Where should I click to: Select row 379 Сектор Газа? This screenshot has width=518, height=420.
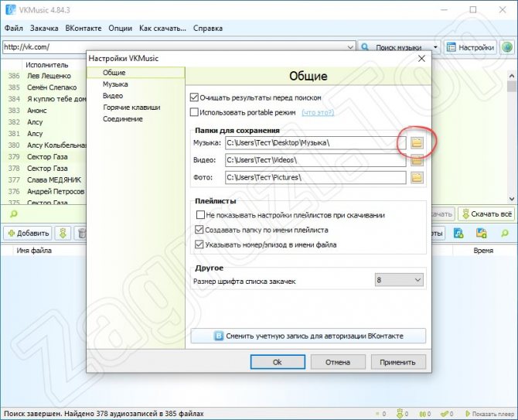[44, 157]
